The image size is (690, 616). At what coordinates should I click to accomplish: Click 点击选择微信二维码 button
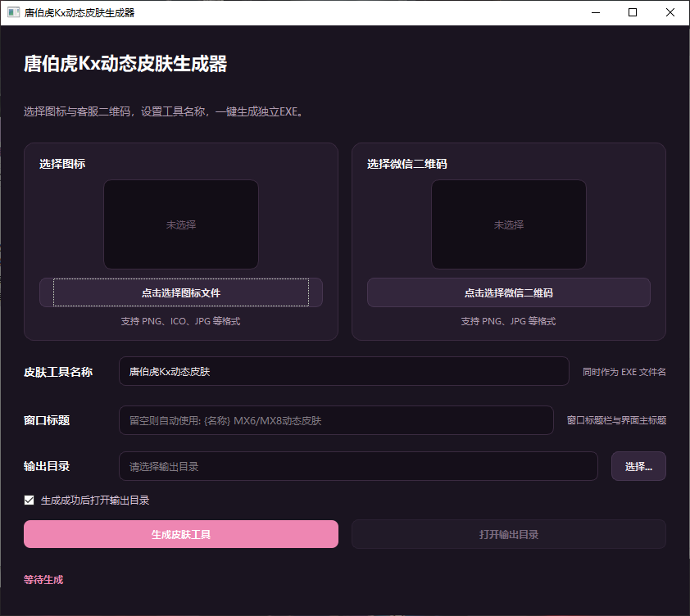pyautogui.click(x=509, y=292)
